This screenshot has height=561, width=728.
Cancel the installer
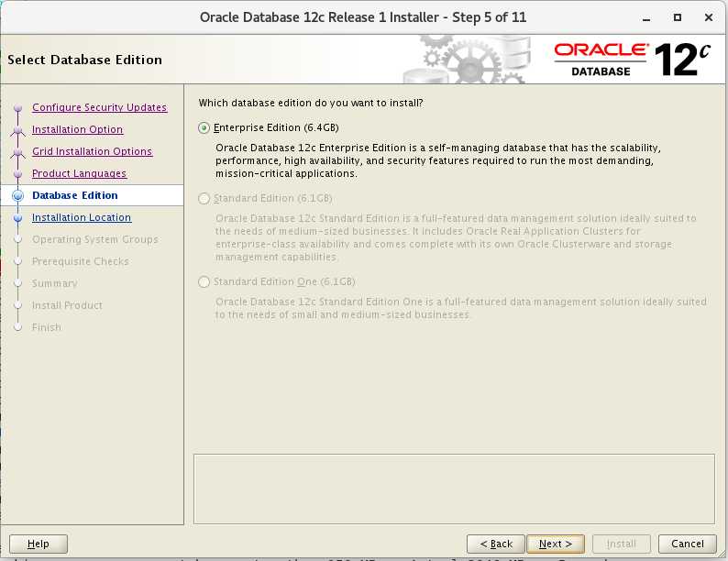[x=687, y=544]
